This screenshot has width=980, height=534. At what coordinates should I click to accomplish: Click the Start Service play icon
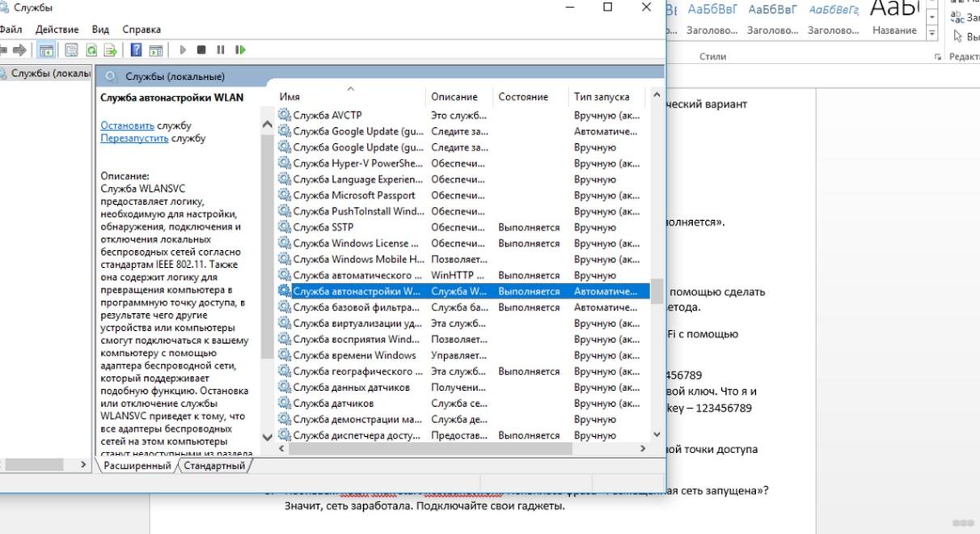click(183, 50)
